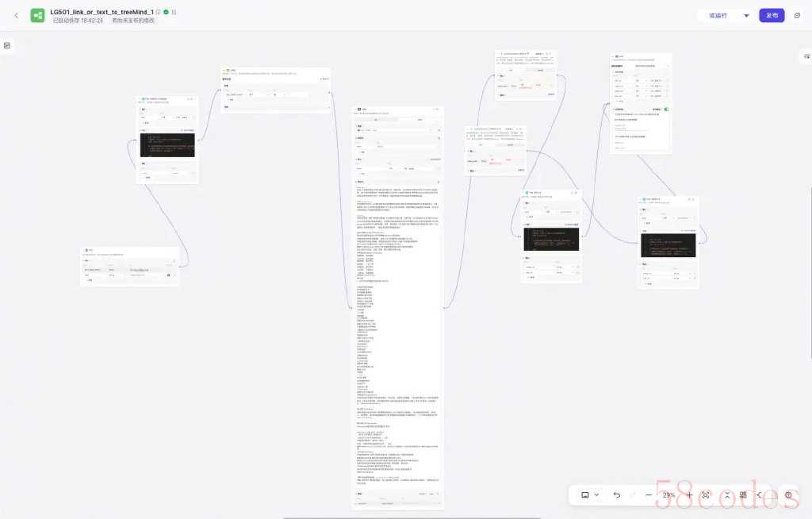812x519 pixels.
Task: Toggle the green switch in the end node
Action: (666, 110)
